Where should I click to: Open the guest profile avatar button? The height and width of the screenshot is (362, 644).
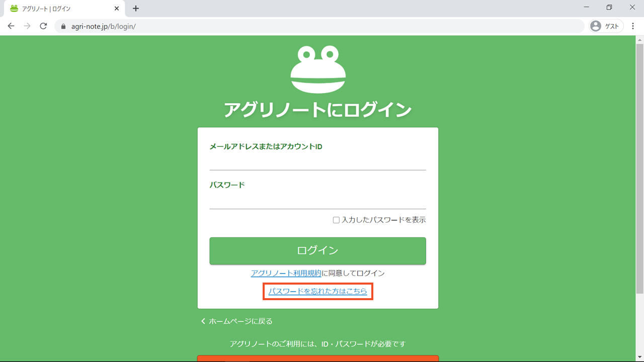point(606,26)
